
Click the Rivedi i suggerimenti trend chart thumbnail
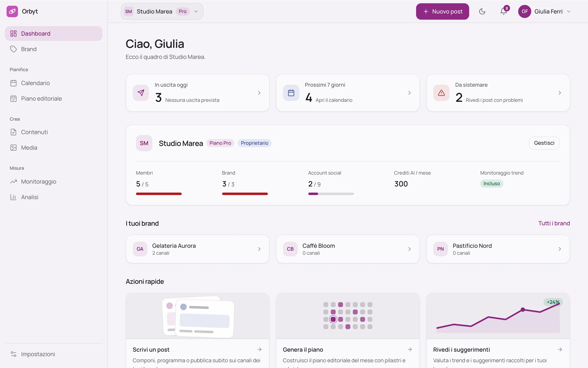pos(498,316)
